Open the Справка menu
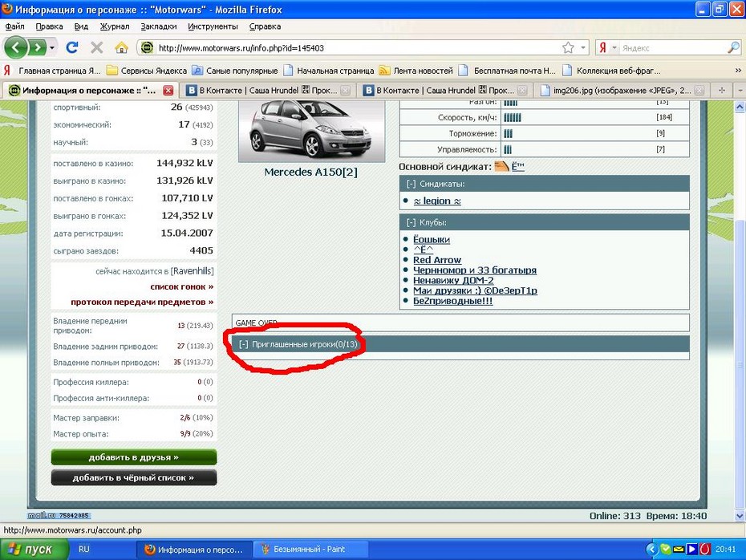Image resolution: width=746 pixels, height=560 pixels. pyautogui.click(x=265, y=26)
